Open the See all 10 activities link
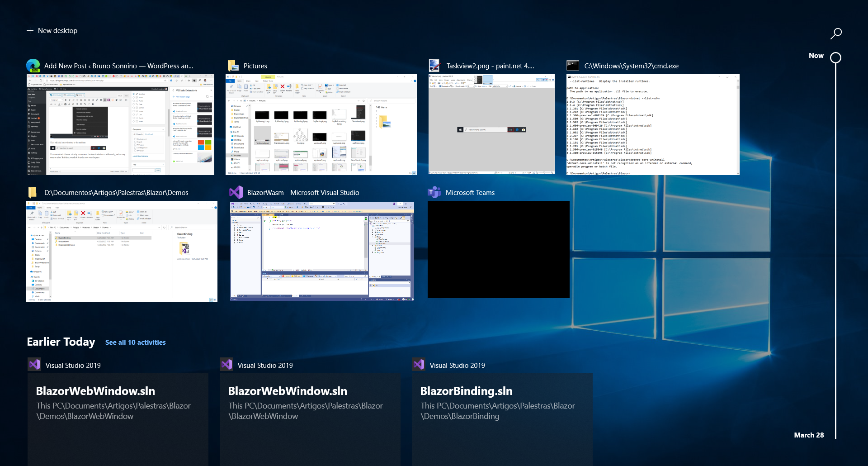The image size is (868, 466). 135,342
